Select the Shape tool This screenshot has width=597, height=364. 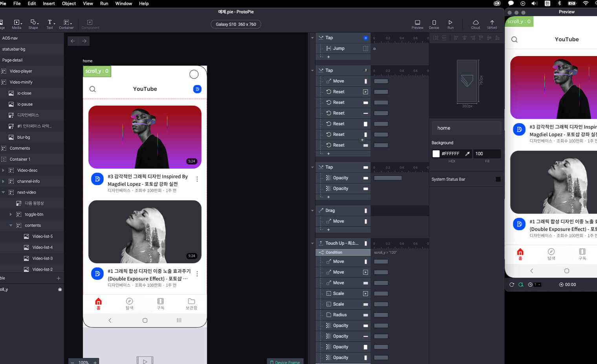coord(33,24)
